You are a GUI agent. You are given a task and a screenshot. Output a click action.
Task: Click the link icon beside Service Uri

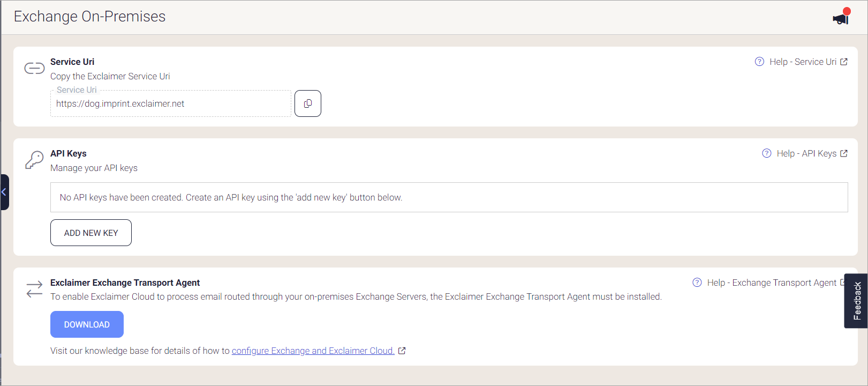pos(34,68)
